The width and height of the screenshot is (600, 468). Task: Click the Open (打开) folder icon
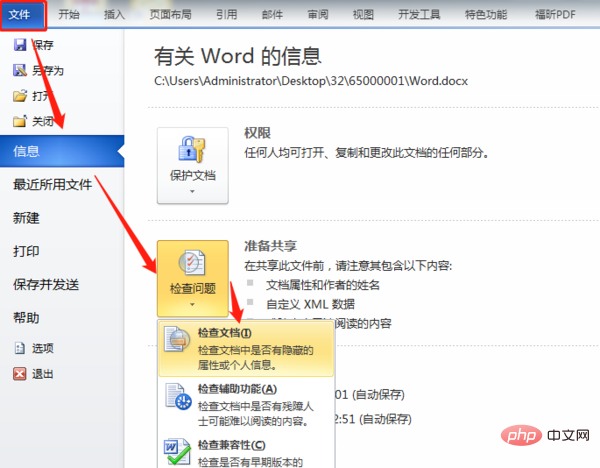18,96
